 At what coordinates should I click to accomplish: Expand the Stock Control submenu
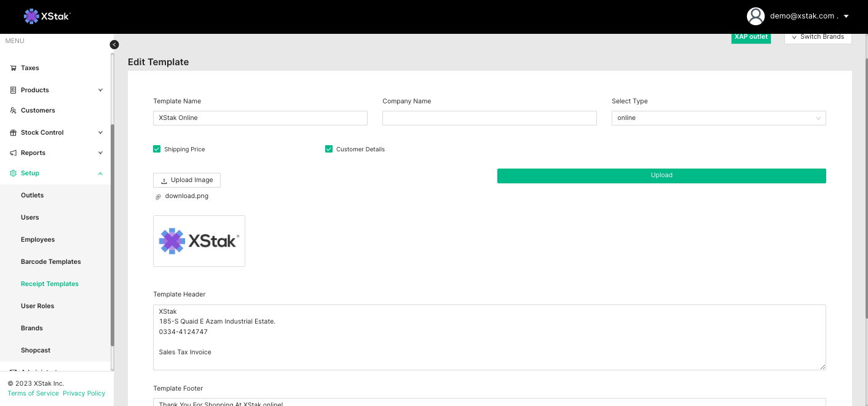tap(100, 133)
